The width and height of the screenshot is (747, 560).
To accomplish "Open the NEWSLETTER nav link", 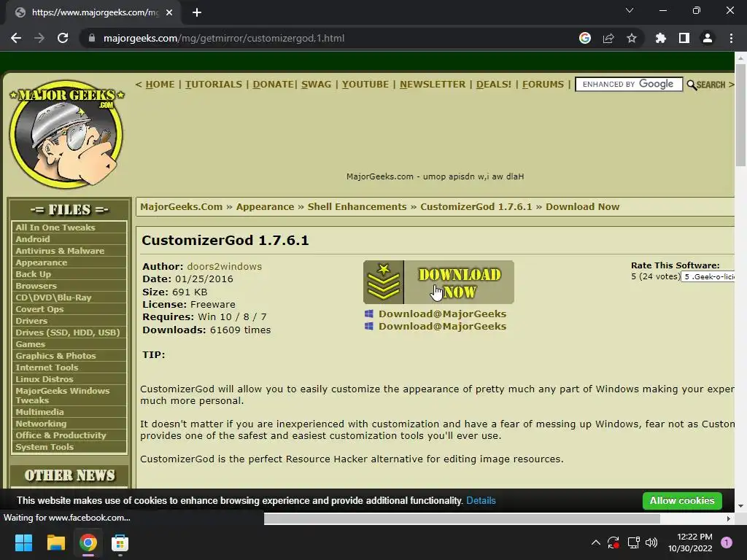I will 433,85.
